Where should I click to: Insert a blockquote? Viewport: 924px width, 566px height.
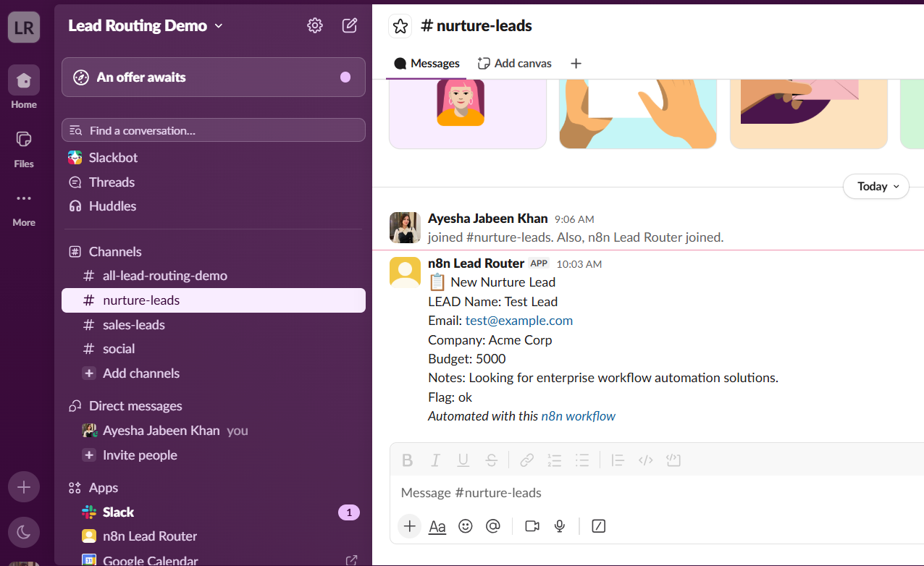(618, 460)
